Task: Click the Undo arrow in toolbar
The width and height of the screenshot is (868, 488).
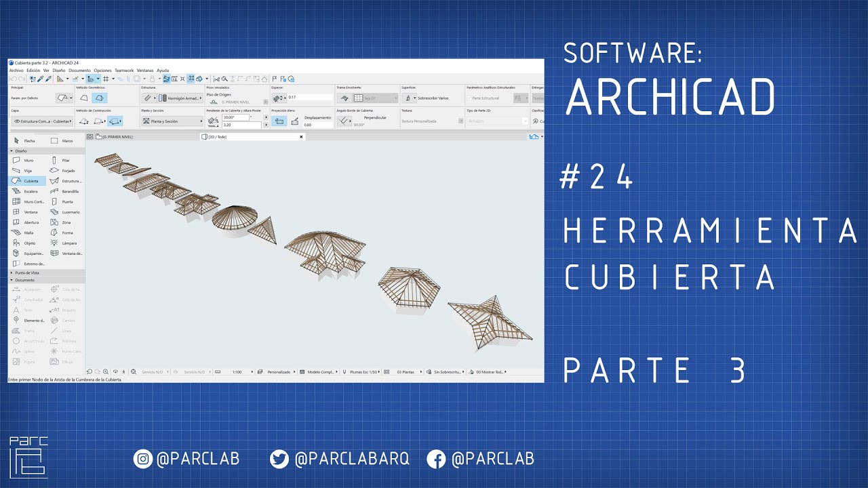Action: (x=13, y=79)
